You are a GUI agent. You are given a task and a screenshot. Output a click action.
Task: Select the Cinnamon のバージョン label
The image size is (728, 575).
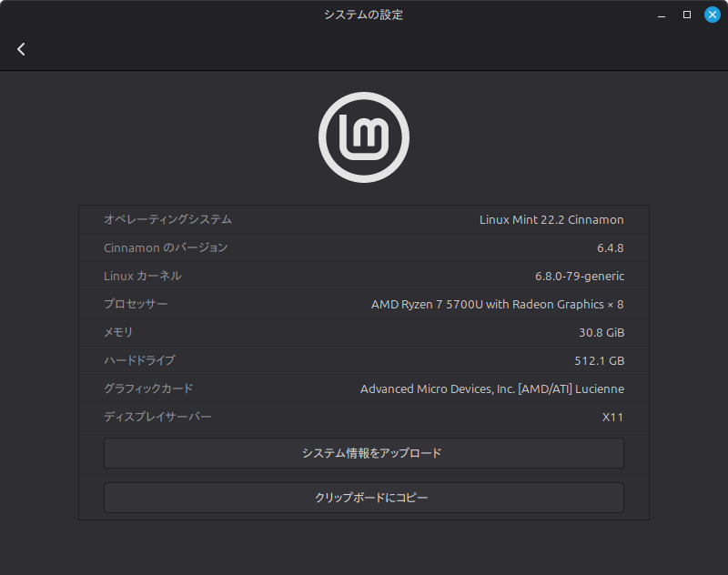pos(166,247)
